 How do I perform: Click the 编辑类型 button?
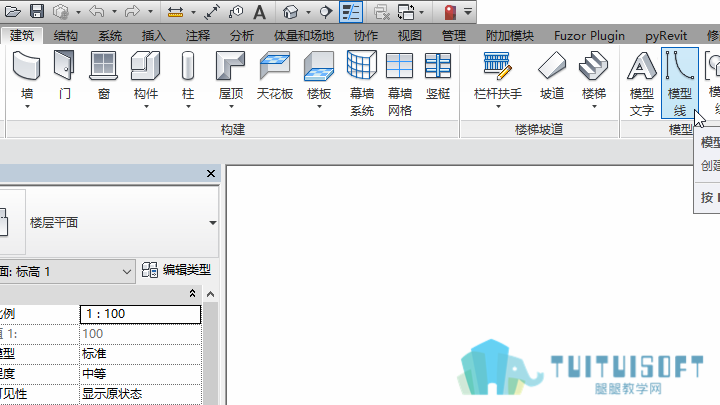[176, 270]
